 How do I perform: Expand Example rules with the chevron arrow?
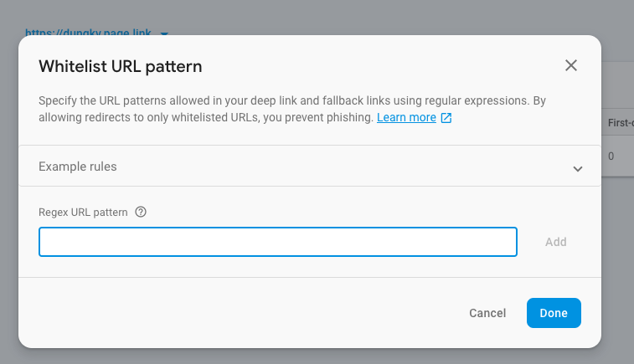[x=577, y=168]
